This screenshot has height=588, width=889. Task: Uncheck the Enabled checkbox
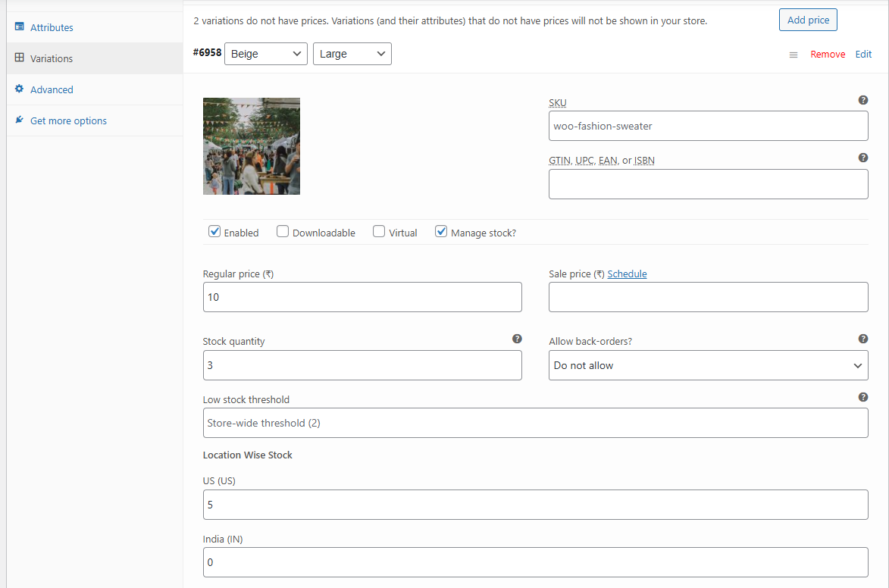(214, 232)
